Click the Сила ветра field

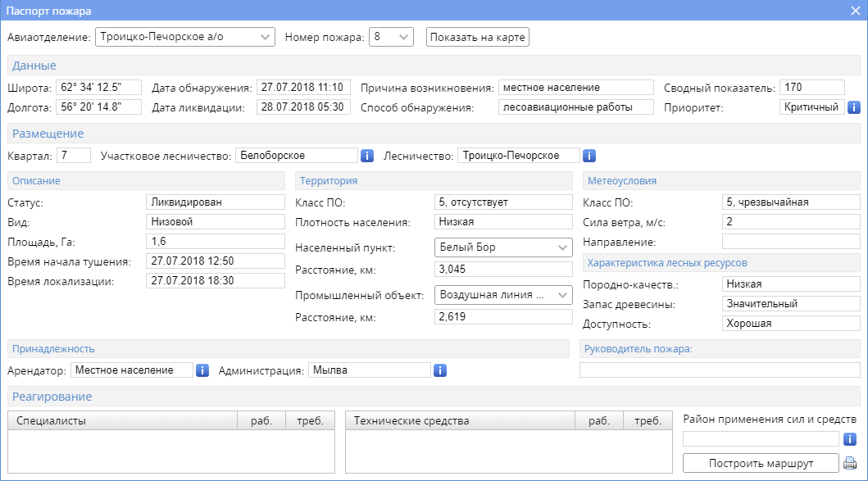791,221
